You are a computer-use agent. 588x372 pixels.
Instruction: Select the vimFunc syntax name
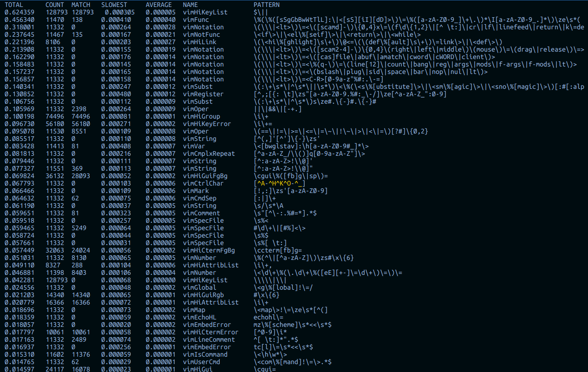pyautogui.click(x=196, y=20)
